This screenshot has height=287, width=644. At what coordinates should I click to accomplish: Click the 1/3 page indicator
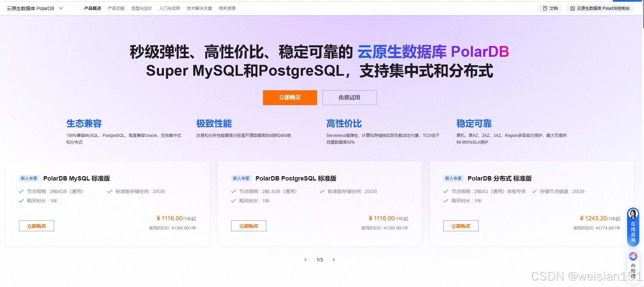tap(320, 260)
